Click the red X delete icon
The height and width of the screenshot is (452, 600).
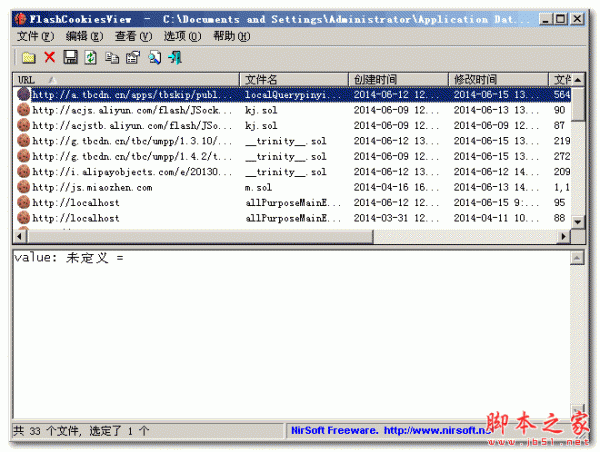(x=50, y=57)
